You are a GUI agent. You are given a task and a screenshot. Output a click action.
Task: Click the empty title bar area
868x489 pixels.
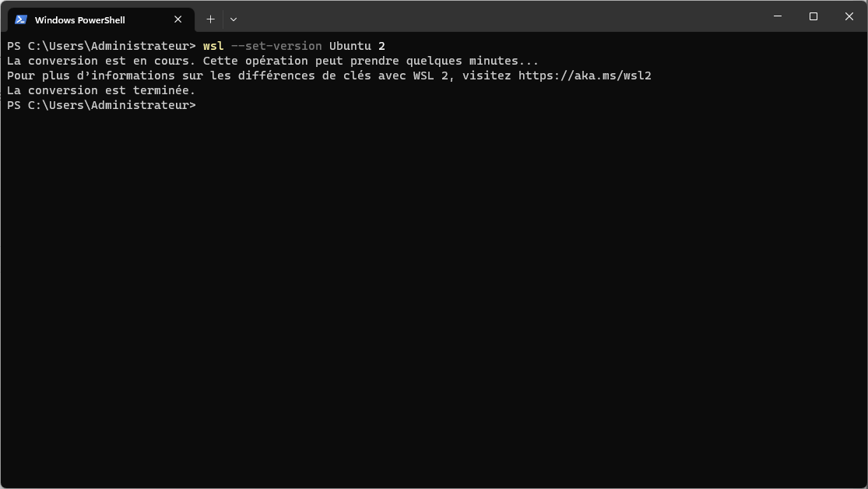click(x=498, y=16)
